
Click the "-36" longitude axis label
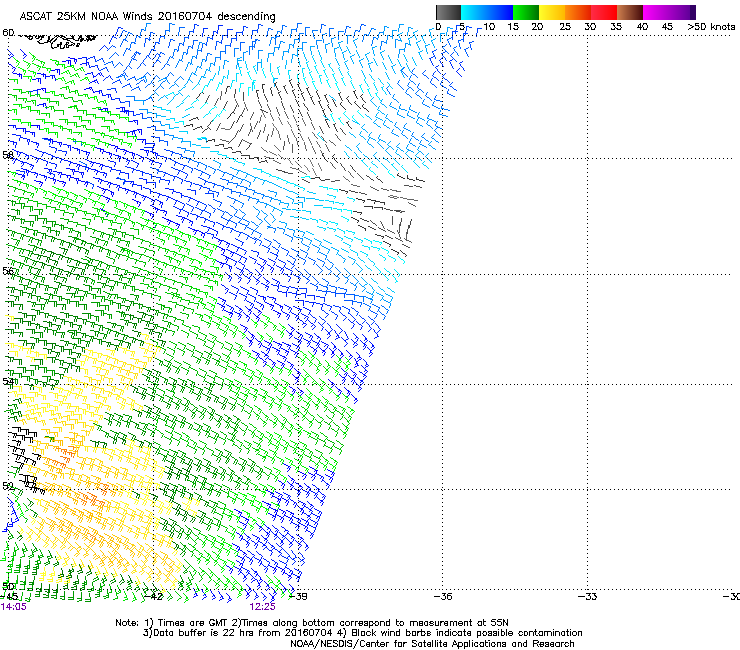[x=443, y=597]
